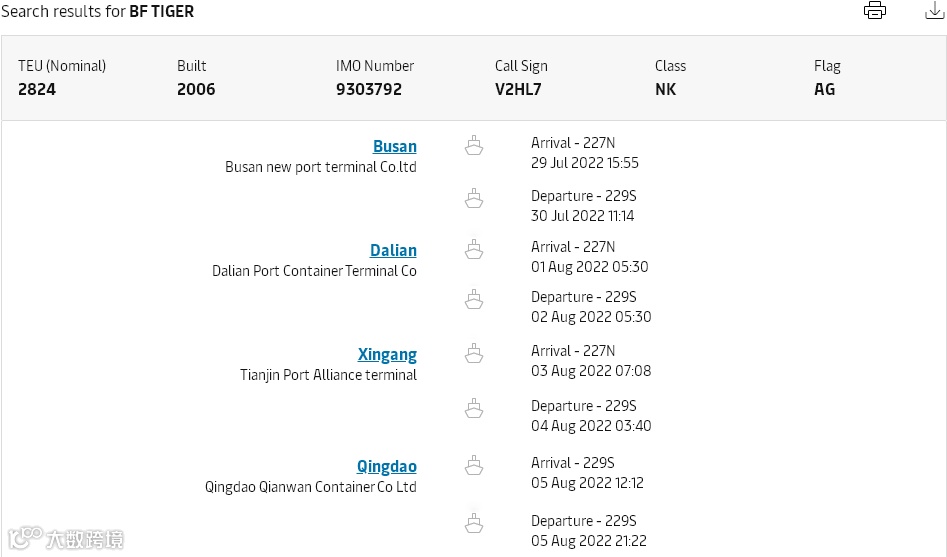The height and width of the screenshot is (557, 947).
Task: Click ship icon beside Xingang Arrival 227N
Action: click(474, 353)
